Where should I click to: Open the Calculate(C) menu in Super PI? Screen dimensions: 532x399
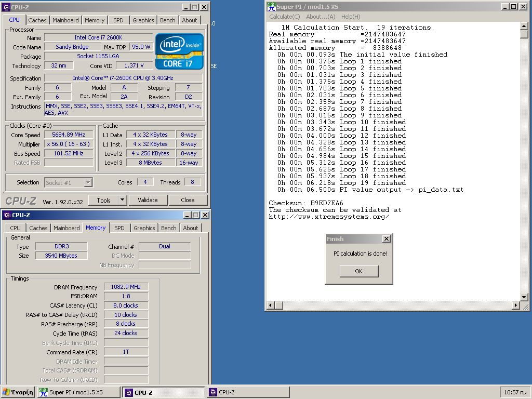[x=285, y=17]
